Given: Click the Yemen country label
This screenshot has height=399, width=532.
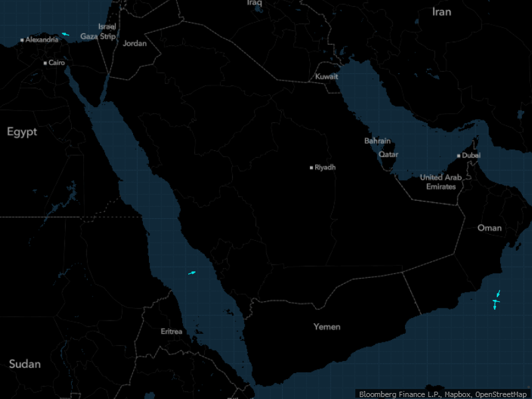Looking at the screenshot, I should tap(327, 327).
